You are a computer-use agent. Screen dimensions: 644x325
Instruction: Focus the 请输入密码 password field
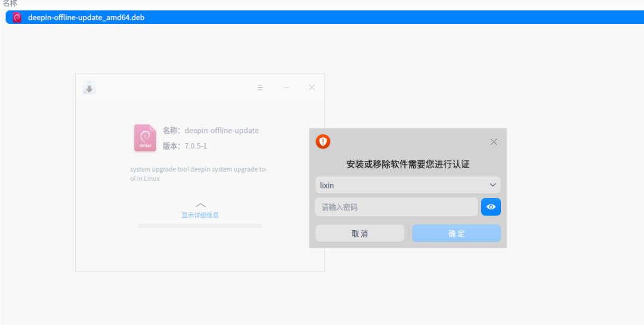pyautogui.click(x=397, y=207)
